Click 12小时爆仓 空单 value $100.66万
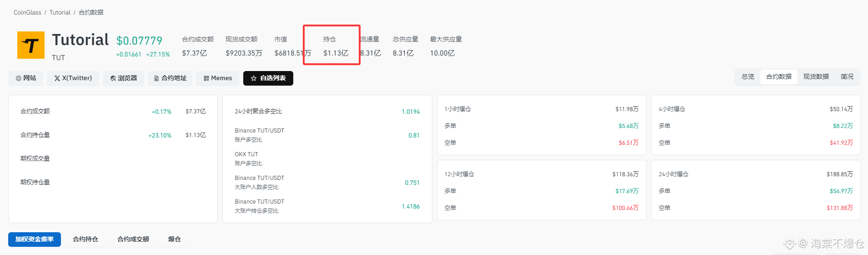The width and height of the screenshot is (868, 255). pos(625,208)
